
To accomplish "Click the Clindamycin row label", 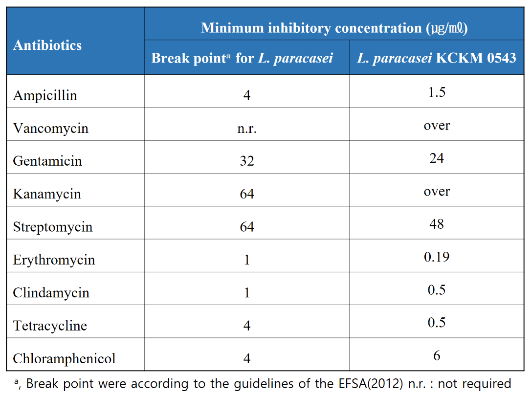I will (51, 293).
